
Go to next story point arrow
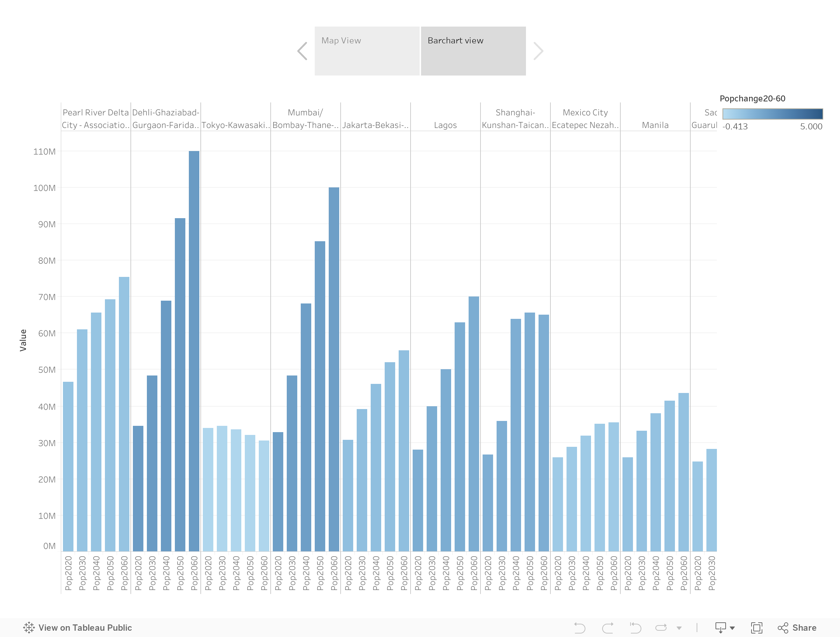point(539,51)
